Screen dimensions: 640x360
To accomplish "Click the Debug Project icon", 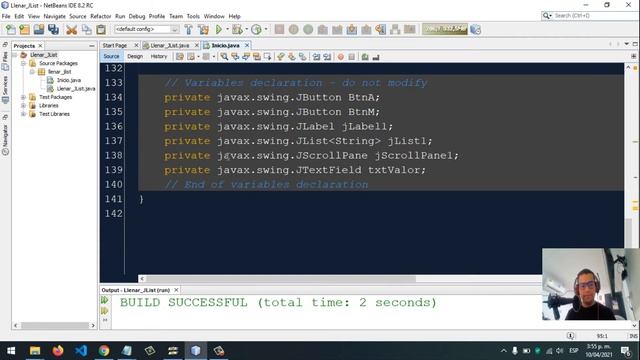I will click(x=237, y=29).
